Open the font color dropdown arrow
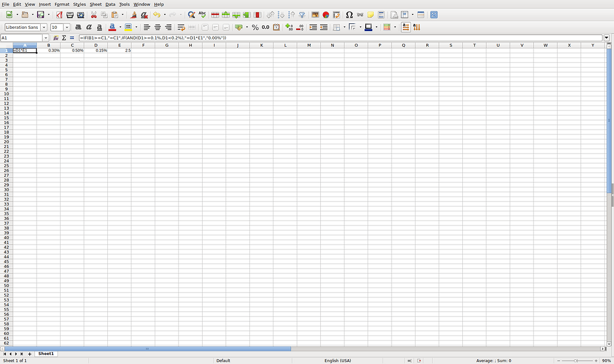Screen dimensions: 614x364 point(120,28)
